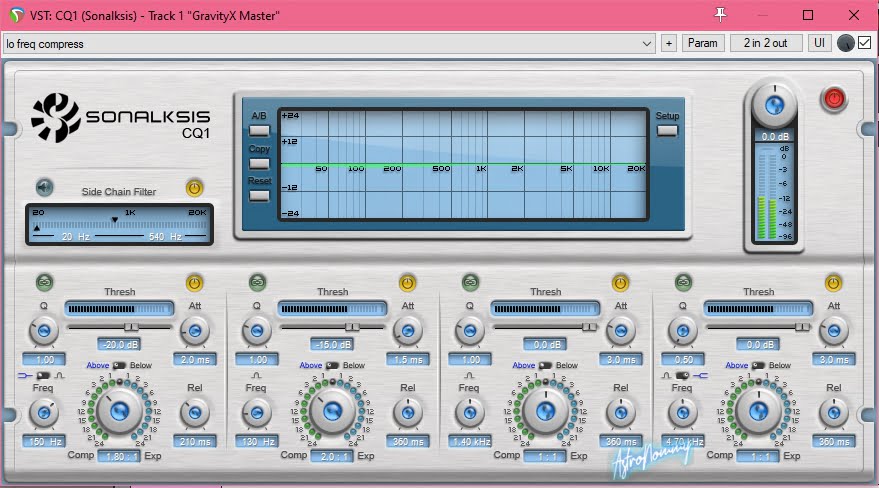This screenshot has width=879, height=488.
Task: Click the plus button beside preset list
Action: pyautogui.click(x=669, y=43)
